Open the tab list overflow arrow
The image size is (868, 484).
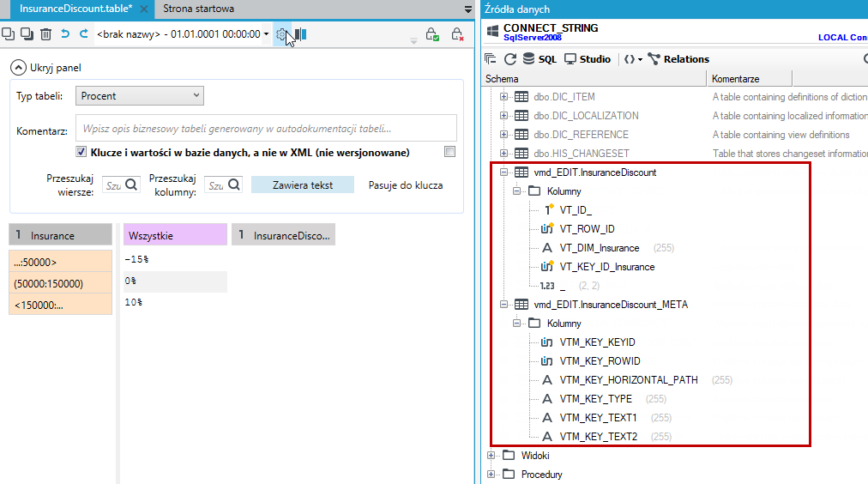click(x=468, y=9)
